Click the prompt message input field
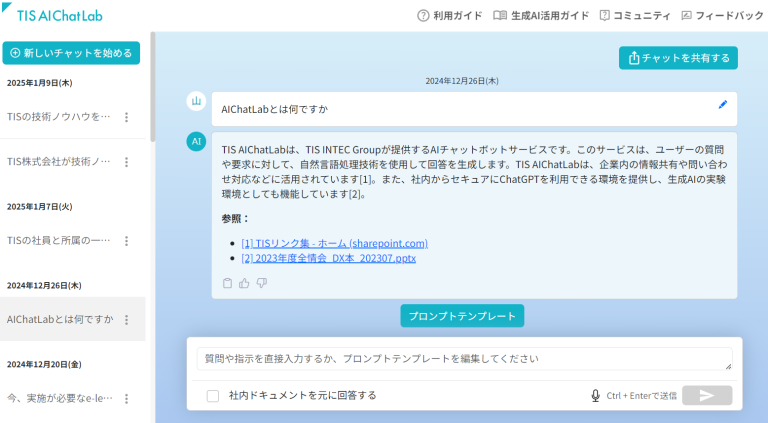Image resolution: width=768 pixels, height=423 pixels. click(x=460, y=358)
